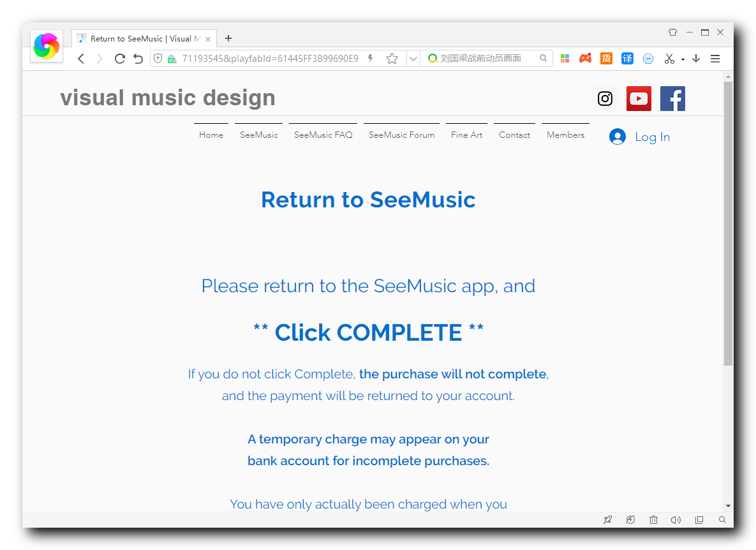Click the Facebook icon in the header
The height and width of the screenshot is (550, 756).
coord(672,98)
